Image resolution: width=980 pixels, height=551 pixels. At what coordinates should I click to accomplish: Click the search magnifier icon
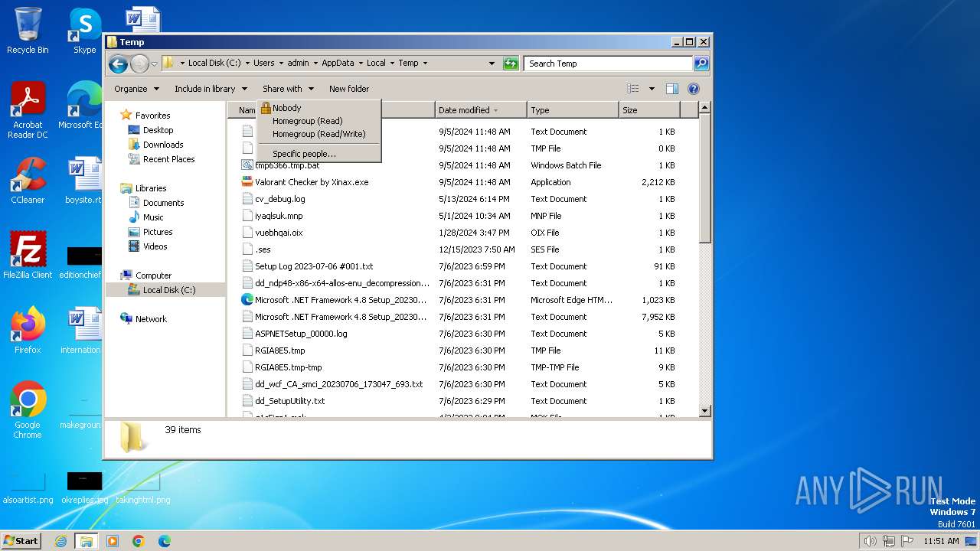[x=701, y=64]
